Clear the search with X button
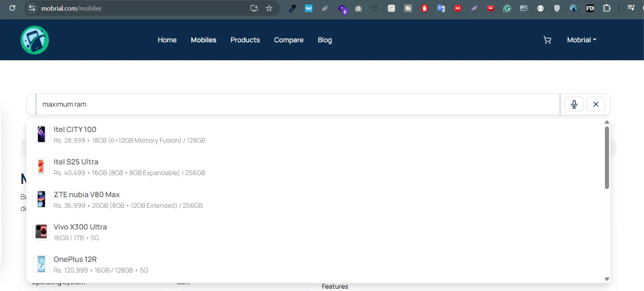Image resolution: width=644 pixels, height=291 pixels. 596,104
